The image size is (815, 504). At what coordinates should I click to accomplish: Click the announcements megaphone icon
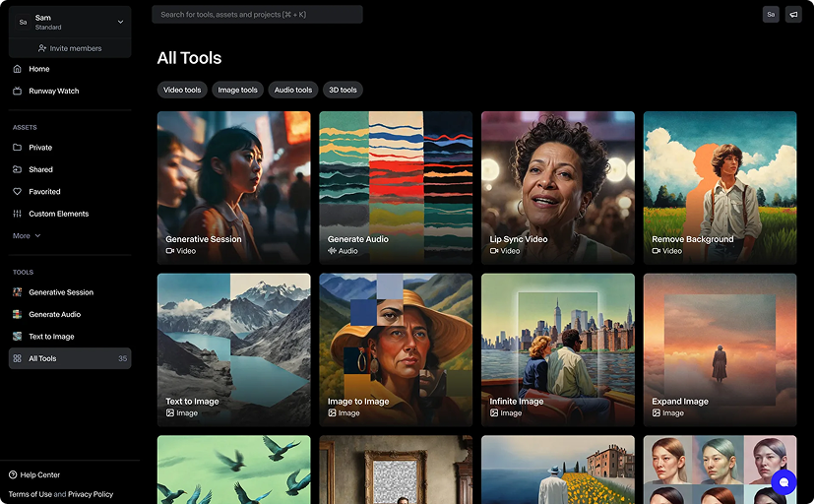click(793, 15)
